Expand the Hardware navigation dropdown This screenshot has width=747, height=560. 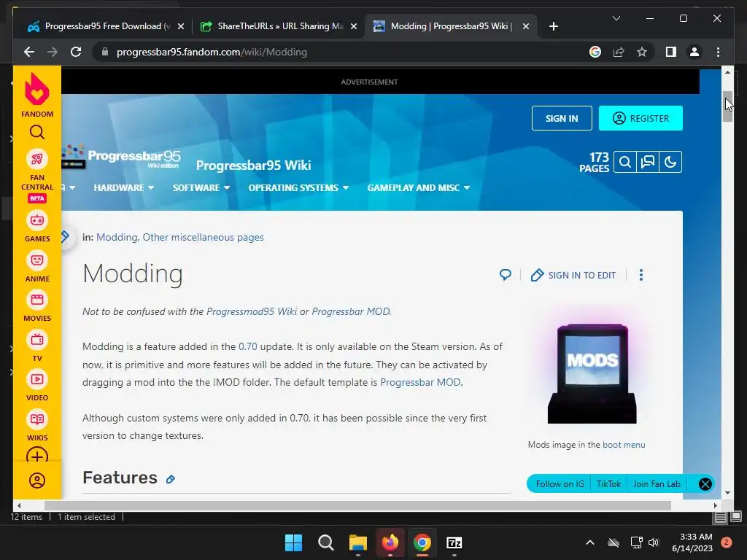tap(124, 187)
